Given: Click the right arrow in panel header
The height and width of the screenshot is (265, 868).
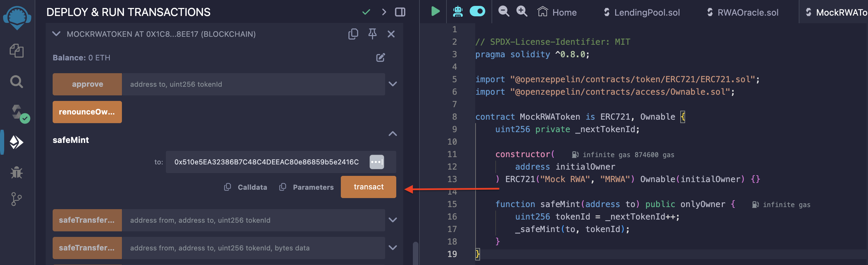Looking at the screenshot, I should pyautogui.click(x=384, y=12).
